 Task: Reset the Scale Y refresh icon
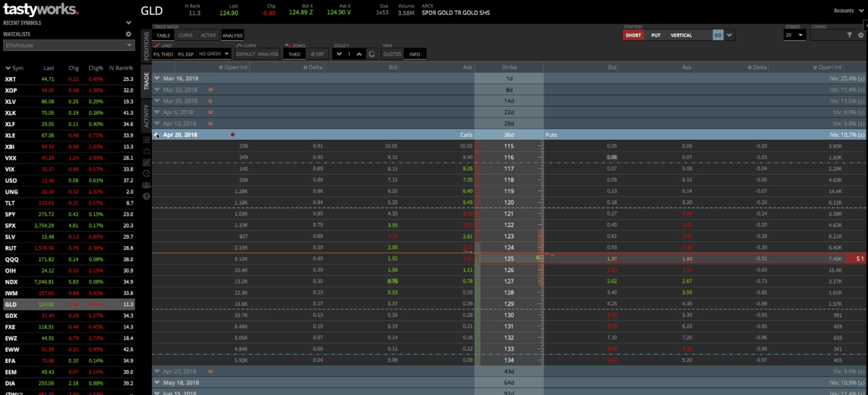tap(372, 54)
